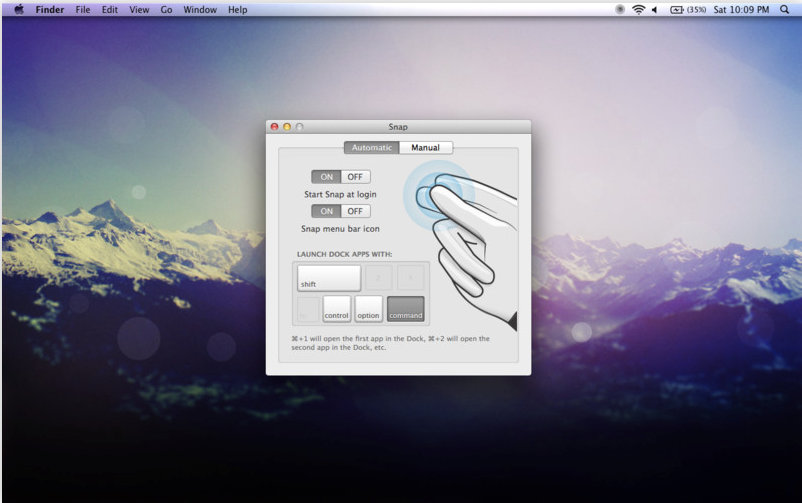
Task: Close the Snap window
Action: 275,126
